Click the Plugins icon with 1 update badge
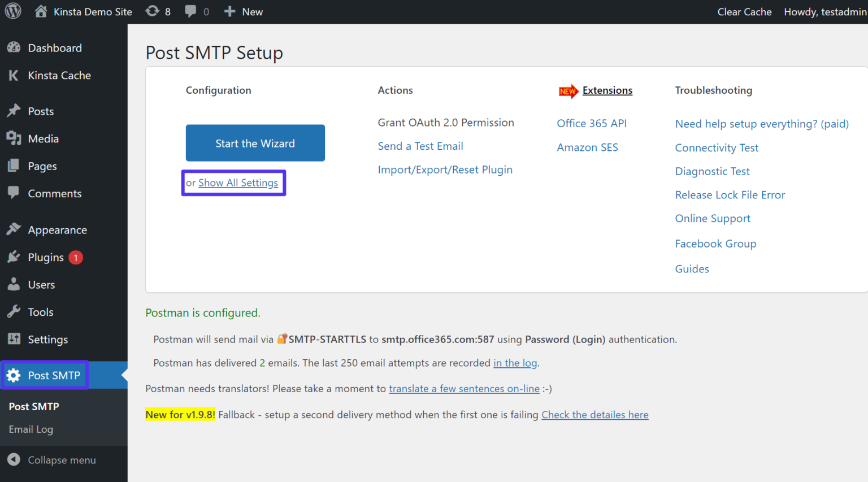This screenshot has height=482, width=868. (x=14, y=257)
